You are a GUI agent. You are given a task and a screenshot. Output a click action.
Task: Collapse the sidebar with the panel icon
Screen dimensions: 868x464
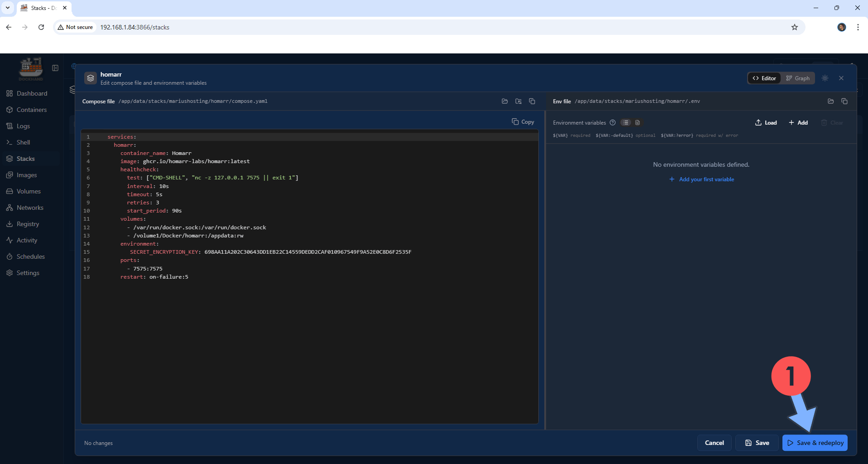point(55,68)
